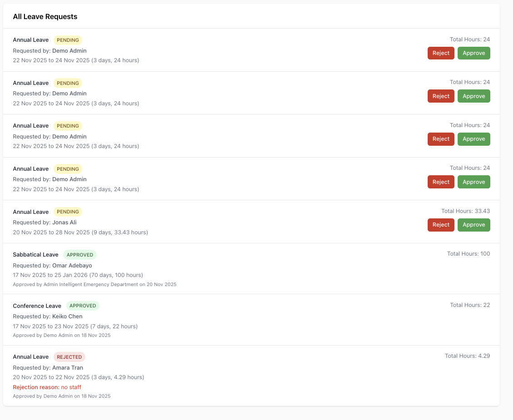Screen dimensions: 513x420
Task: Approve the third Demo Admin leave request
Action: (x=474, y=139)
